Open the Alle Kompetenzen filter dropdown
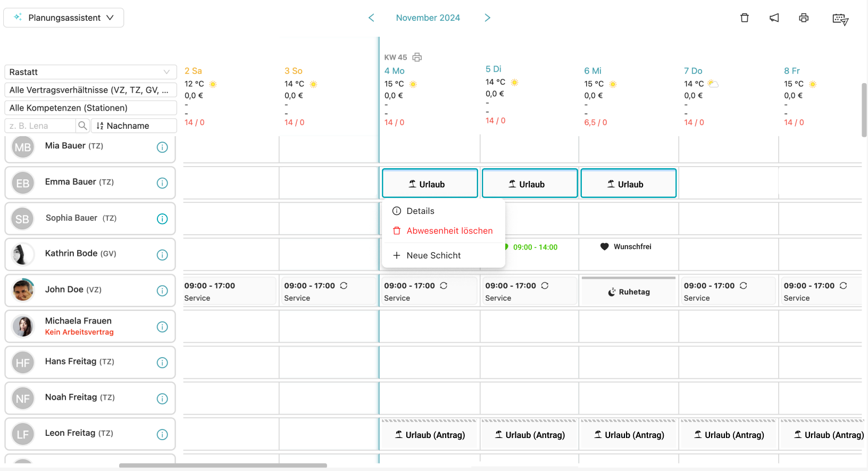Image resolution: width=868 pixels, height=471 pixels. [90, 108]
